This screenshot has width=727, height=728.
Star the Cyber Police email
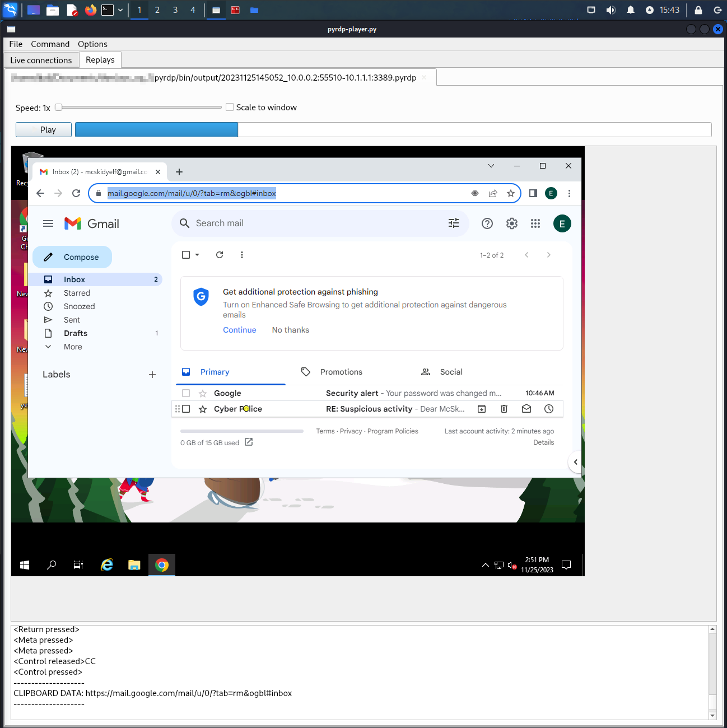tap(203, 409)
